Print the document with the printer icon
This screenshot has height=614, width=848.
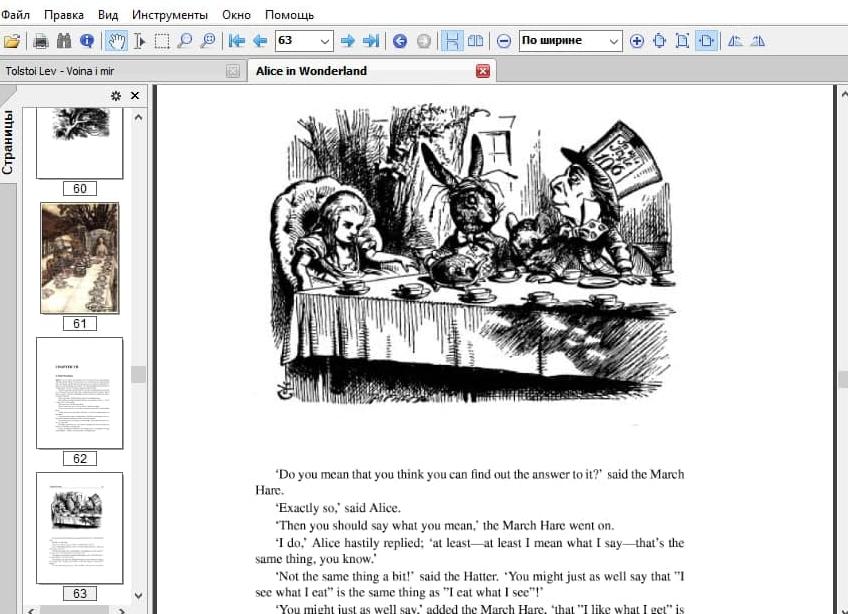tap(41, 41)
